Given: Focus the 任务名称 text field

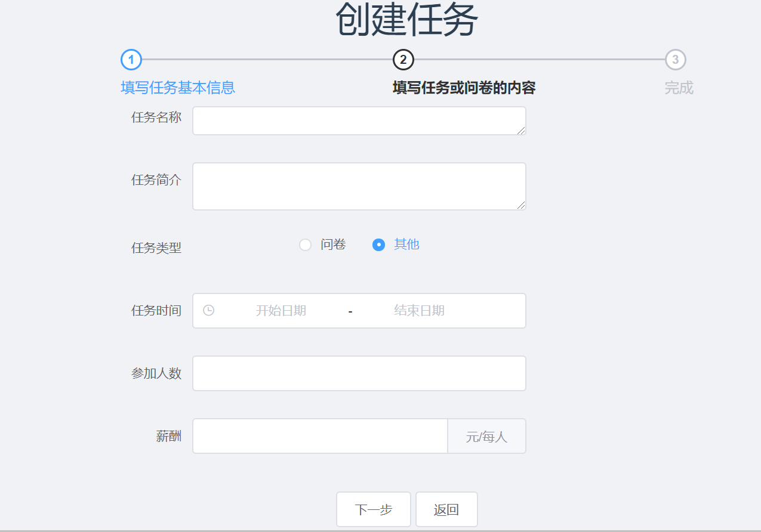Looking at the screenshot, I should 358,120.
